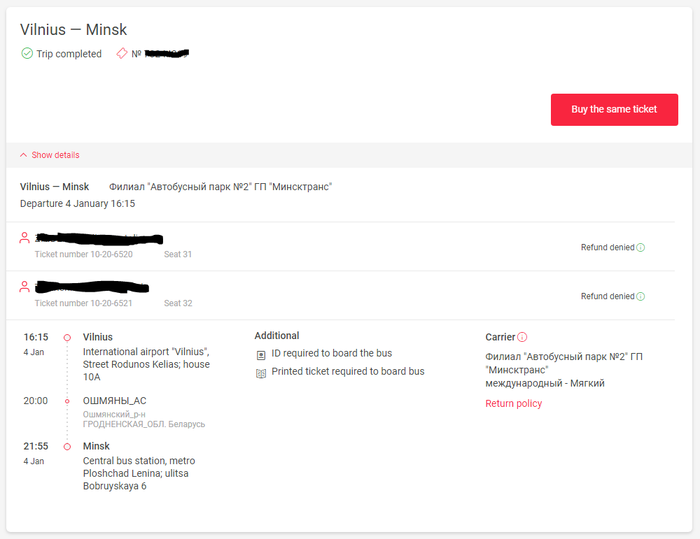Click the Printed ticket required icon

tap(261, 372)
